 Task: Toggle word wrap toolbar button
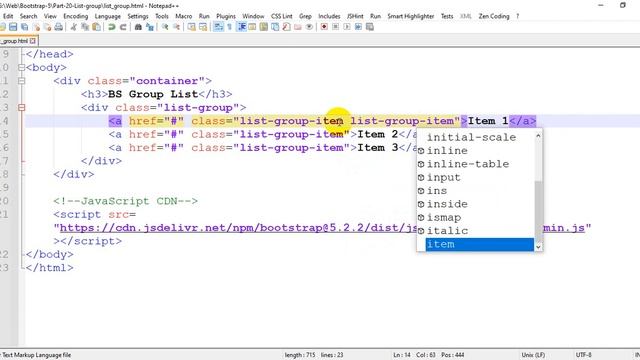point(218,27)
